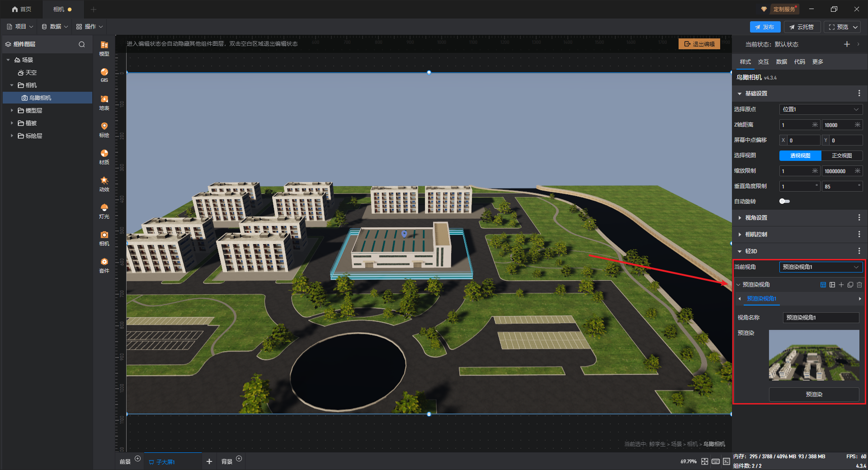The image size is (868, 470).
Task: Expand the 视角设置 section
Action: pos(756,218)
